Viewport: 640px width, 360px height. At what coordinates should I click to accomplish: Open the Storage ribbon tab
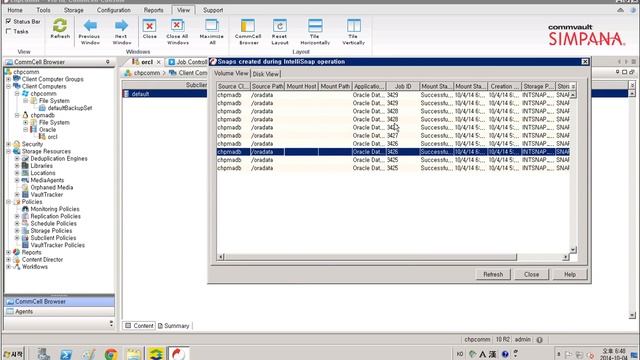pyautogui.click(x=73, y=10)
